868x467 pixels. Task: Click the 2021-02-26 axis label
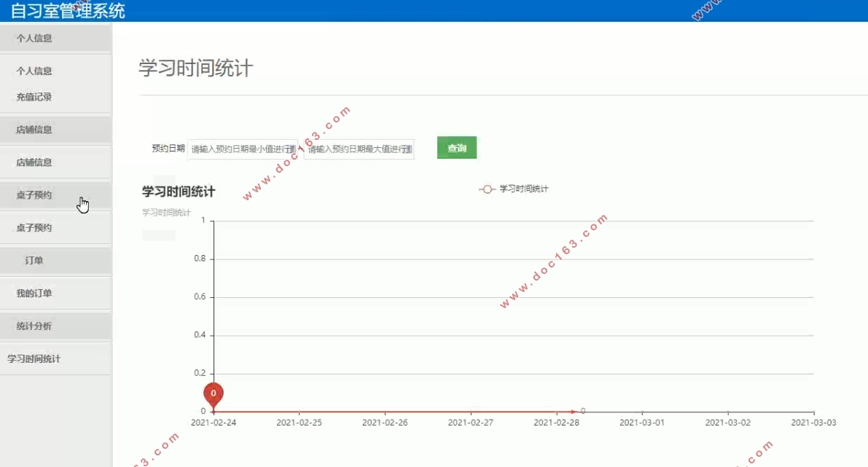click(385, 422)
